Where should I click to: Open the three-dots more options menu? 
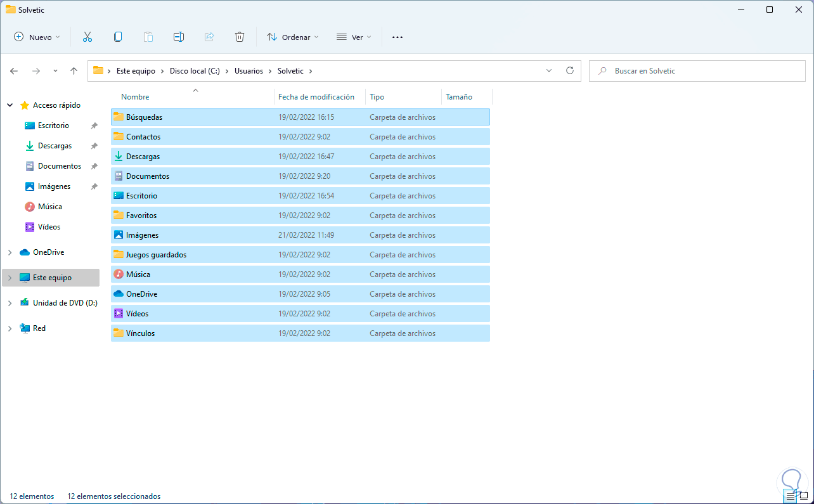coord(397,37)
